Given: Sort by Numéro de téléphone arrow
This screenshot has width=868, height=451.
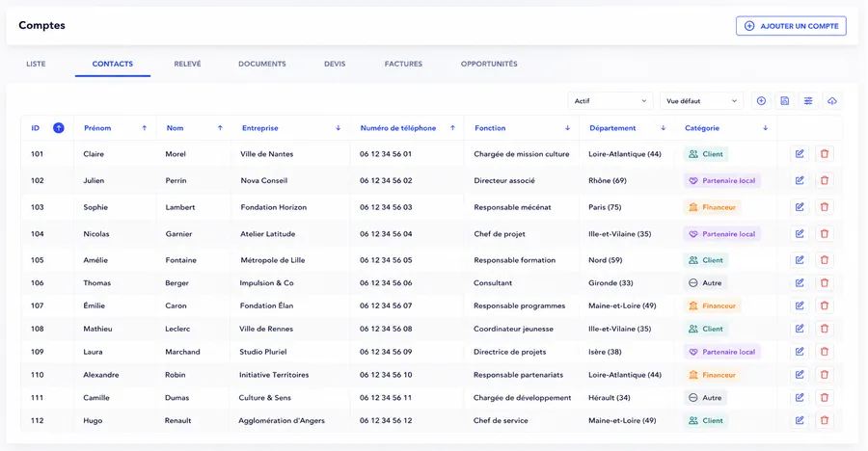Looking at the screenshot, I should click(452, 128).
